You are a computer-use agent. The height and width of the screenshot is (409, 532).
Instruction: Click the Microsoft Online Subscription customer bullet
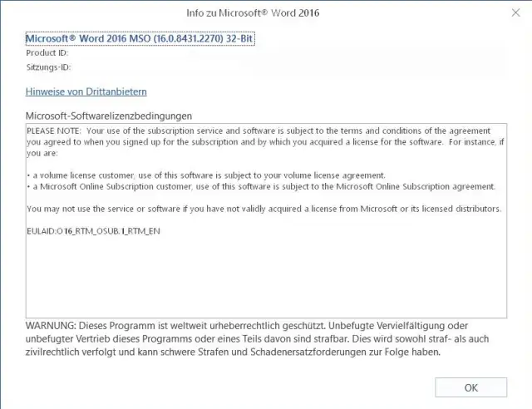(x=261, y=187)
